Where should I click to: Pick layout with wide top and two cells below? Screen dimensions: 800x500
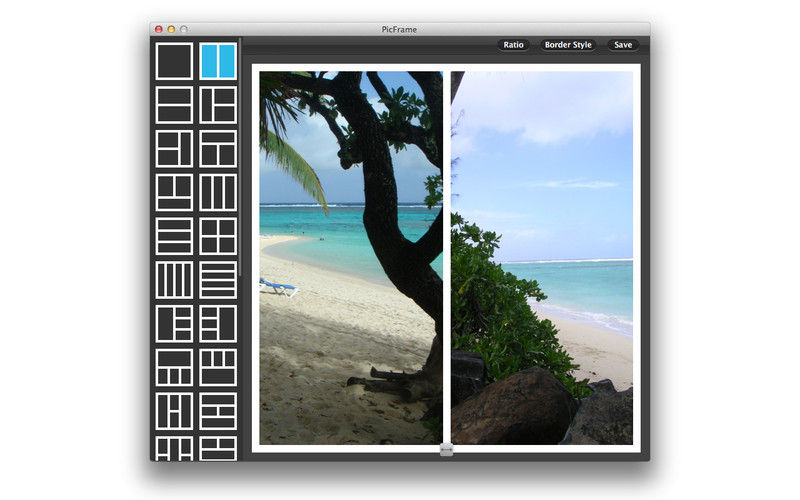coord(218,149)
